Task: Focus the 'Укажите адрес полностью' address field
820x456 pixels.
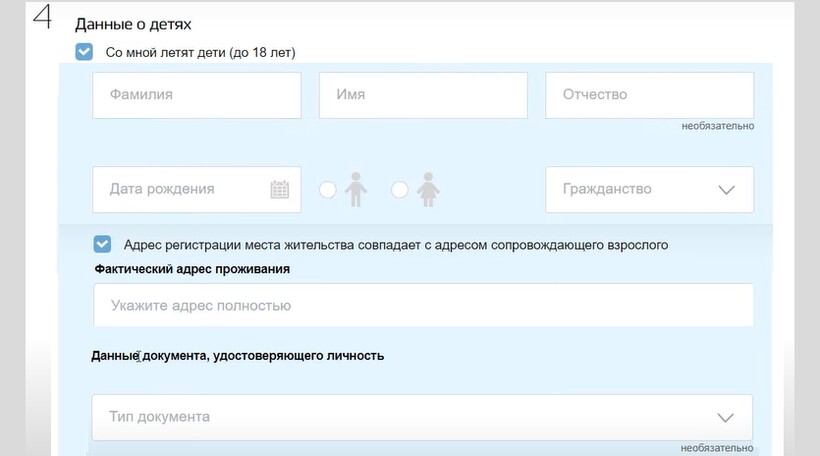Action: 423,305
